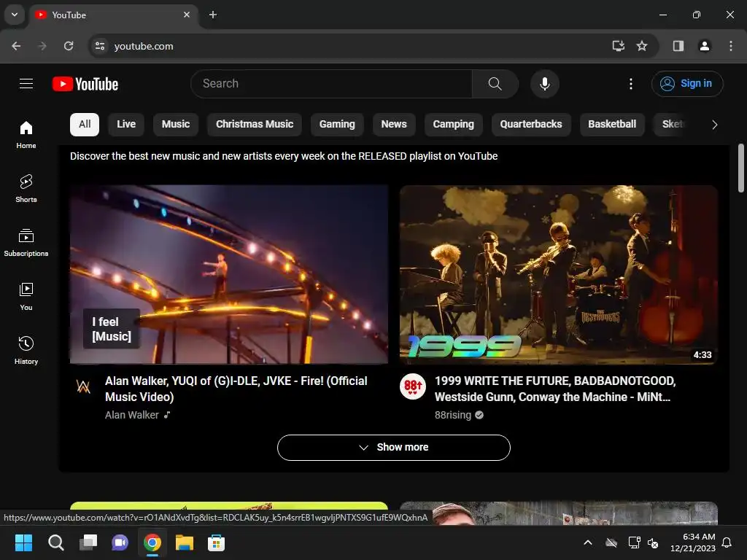747x560 pixels.
Task: Click the page vertical scrollbar thumb
Action: 741,168
